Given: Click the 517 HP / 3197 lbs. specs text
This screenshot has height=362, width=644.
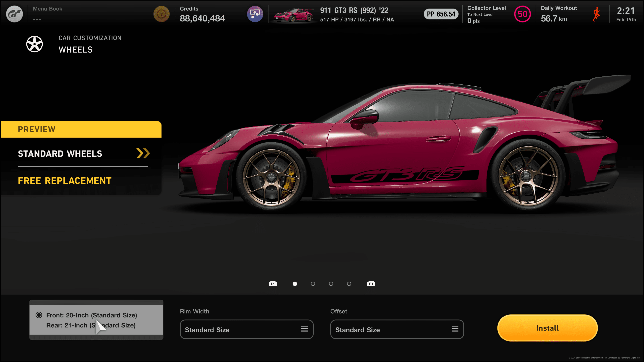Looking at the screenshot, I should point(357,19).
